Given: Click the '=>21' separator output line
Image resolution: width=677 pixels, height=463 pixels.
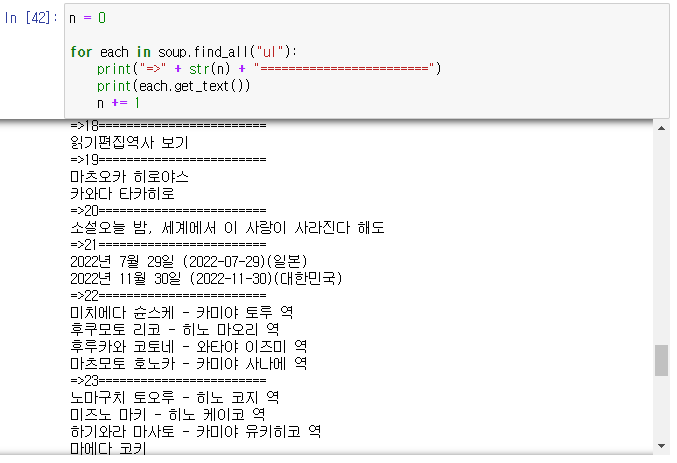Looking at the screenshot, I should (x=168, y=244).
